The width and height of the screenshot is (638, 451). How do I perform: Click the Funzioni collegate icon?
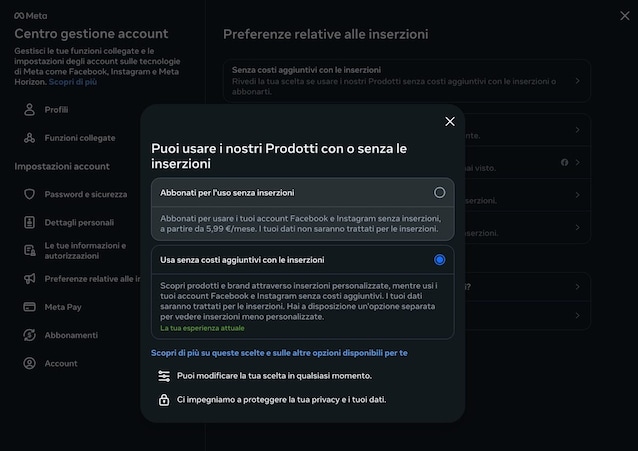tap(29, 138)
